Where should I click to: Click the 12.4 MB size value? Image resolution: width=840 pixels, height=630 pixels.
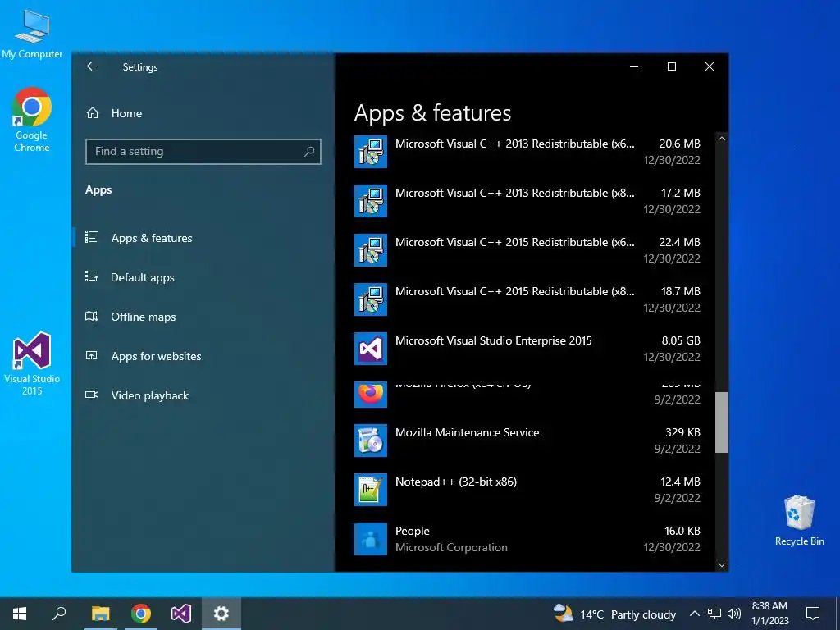tap(680, 482)
